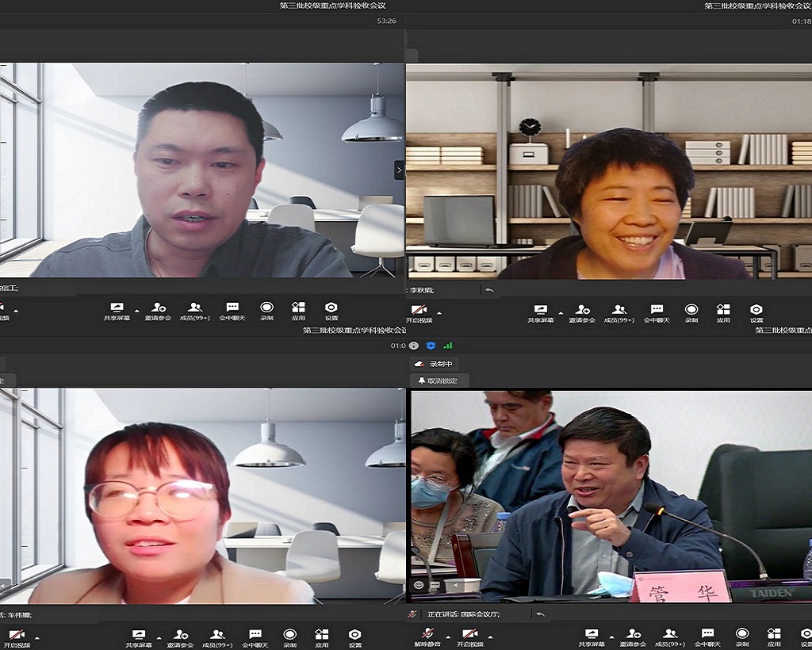The width and height of the screenshot is (812, 650).
Task: Open meeting info icon beside the timer
Action: 414,346
